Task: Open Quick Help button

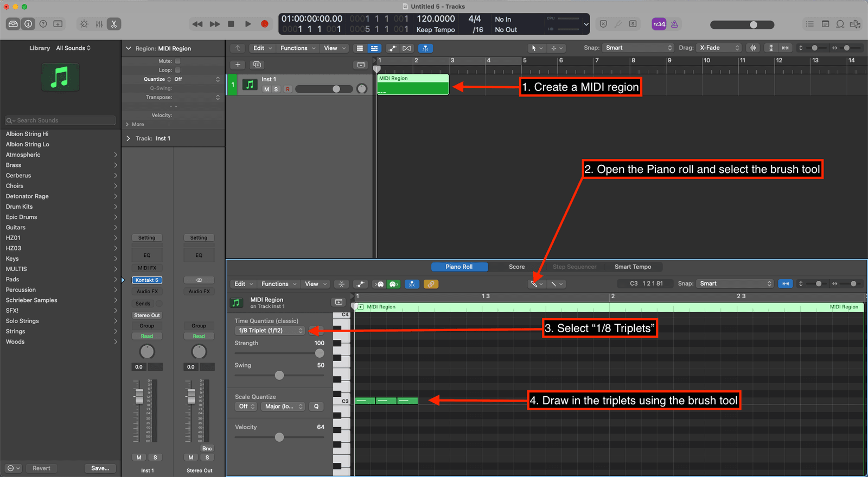Action: (x=43, y=24)
